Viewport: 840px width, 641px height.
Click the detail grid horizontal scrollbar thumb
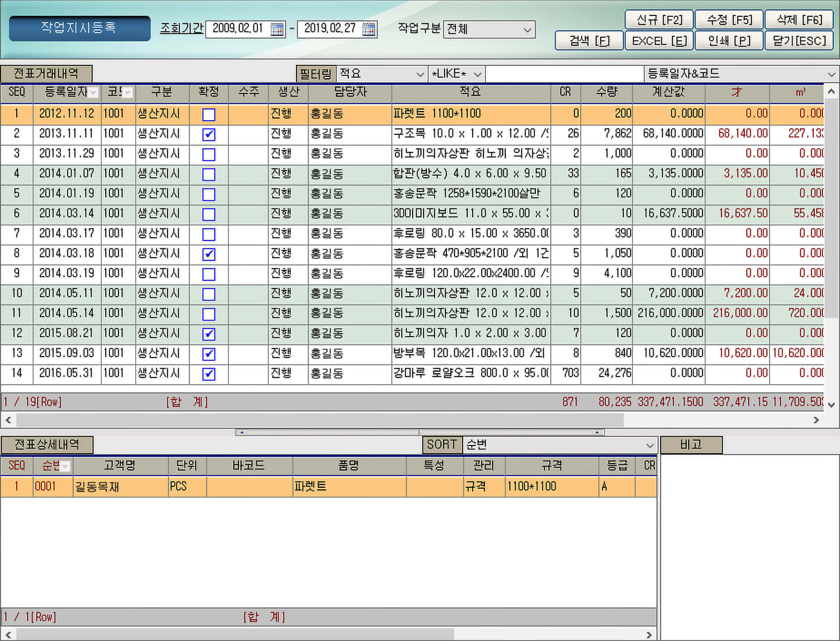(235, 634)
